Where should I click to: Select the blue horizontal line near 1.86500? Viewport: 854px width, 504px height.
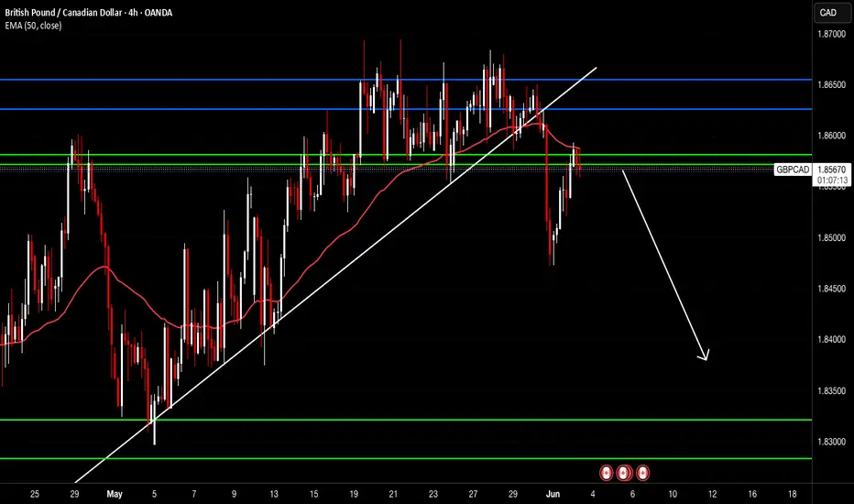[406, 80]
